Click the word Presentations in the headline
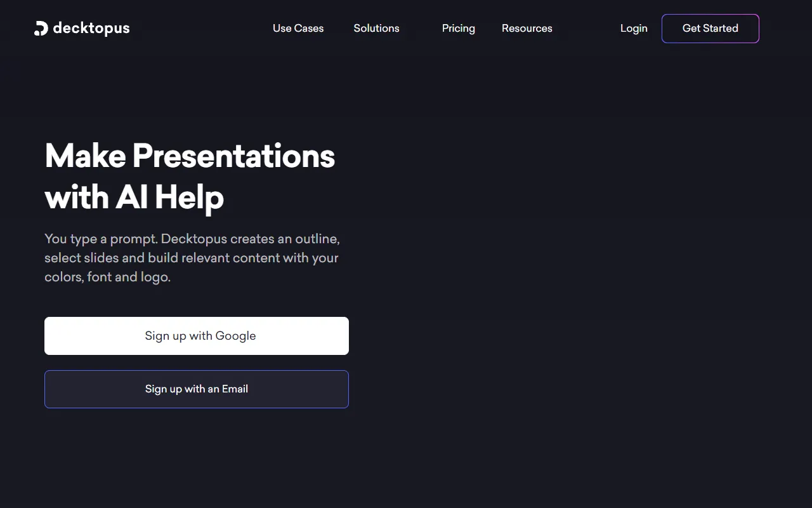Image resolution: width=812 pixels, height=508 pixels. pyautogui.click(x=233, y=156)
